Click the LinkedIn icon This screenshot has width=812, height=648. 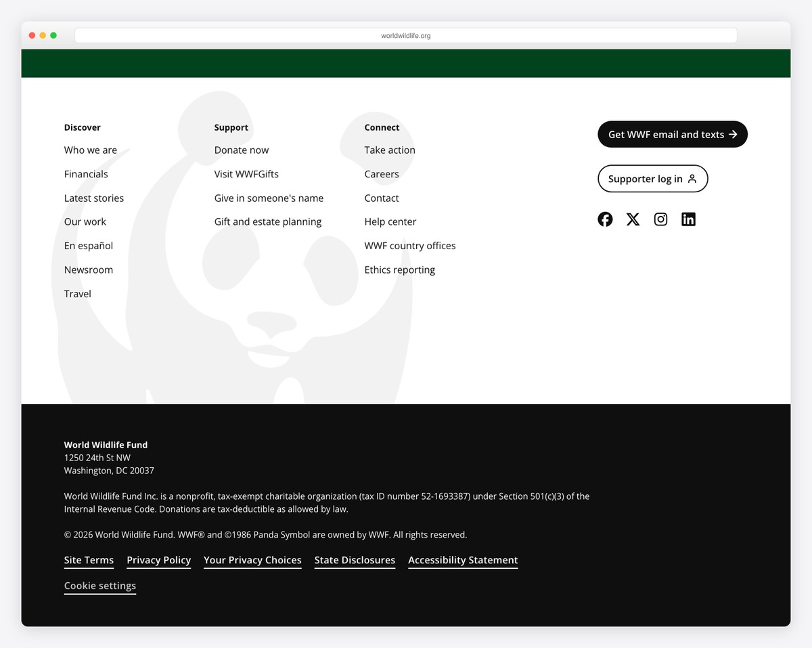pos(688,219)
